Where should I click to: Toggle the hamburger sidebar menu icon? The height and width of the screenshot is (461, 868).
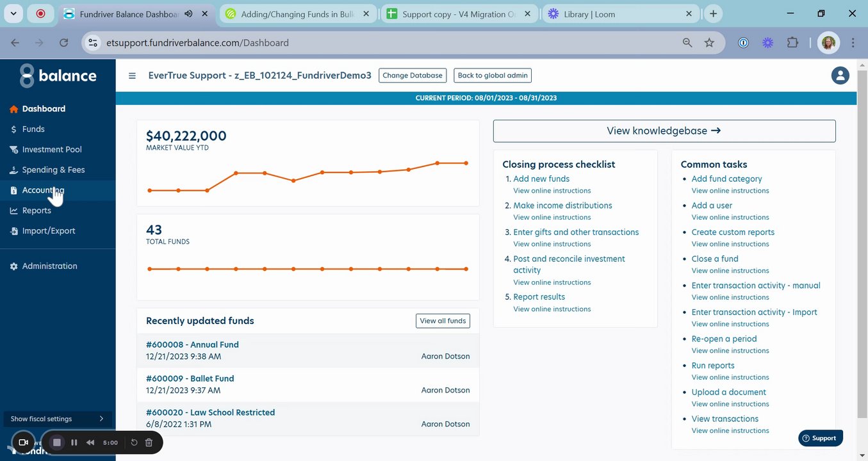(x=132, y=76)
